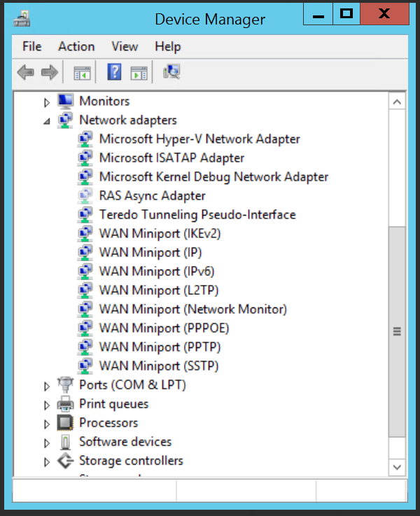Click the WAN Miniport (Network Monitor) icon
The height and width of the screenshot is (516, 420).
coord(85,309)
